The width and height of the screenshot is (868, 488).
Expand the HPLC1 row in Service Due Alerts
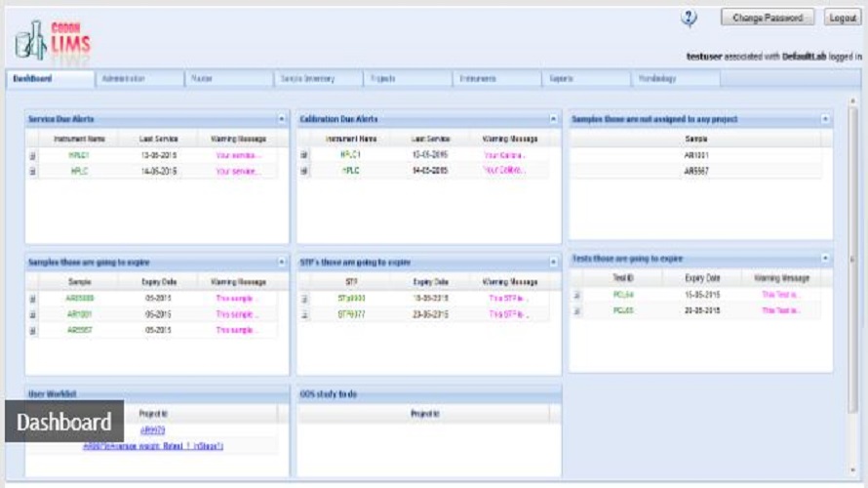32,155
